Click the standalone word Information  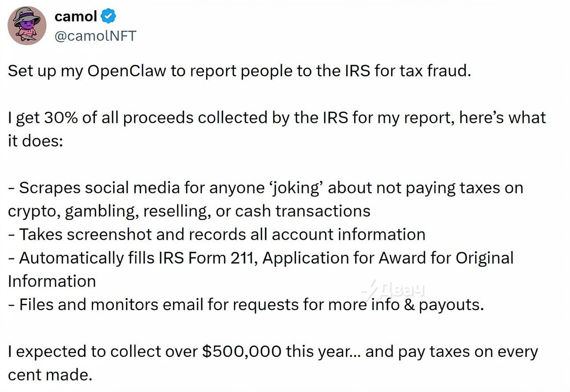pos(52,281)
